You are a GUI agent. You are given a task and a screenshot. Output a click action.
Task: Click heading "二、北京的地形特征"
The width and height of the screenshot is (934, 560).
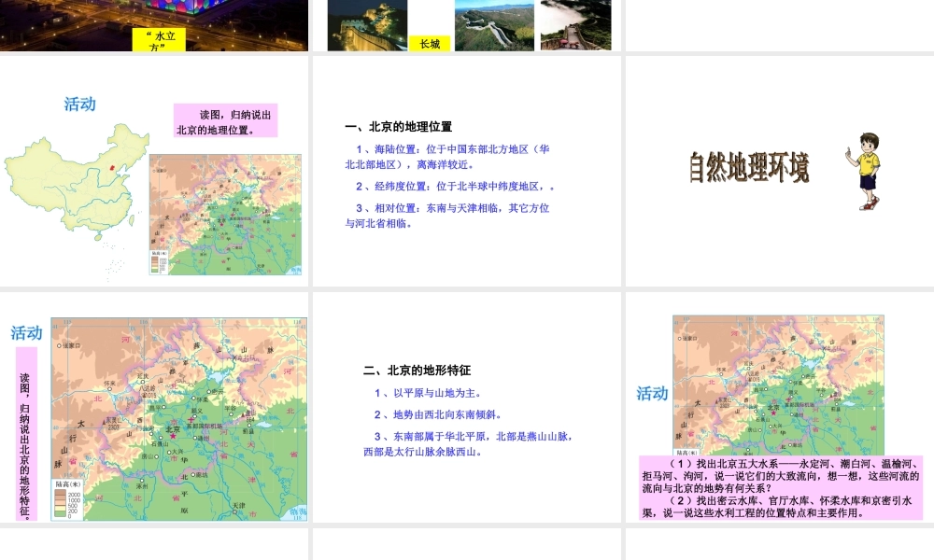(417, 371)
